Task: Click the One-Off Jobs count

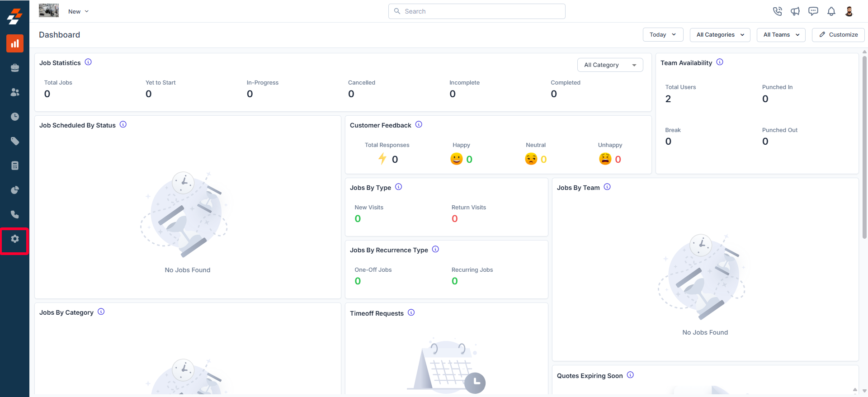Action: [x=358, y=281]
